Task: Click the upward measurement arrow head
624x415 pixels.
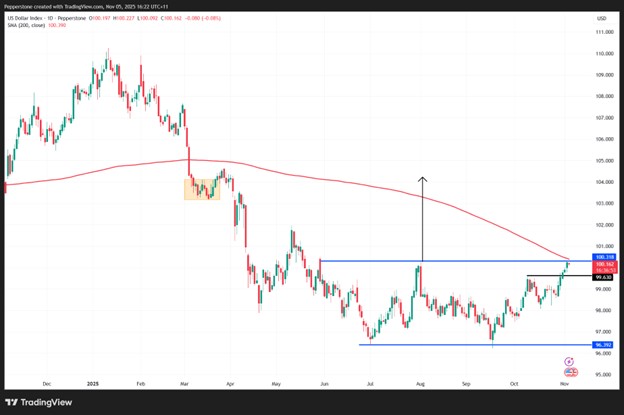Action: [423, 180]
